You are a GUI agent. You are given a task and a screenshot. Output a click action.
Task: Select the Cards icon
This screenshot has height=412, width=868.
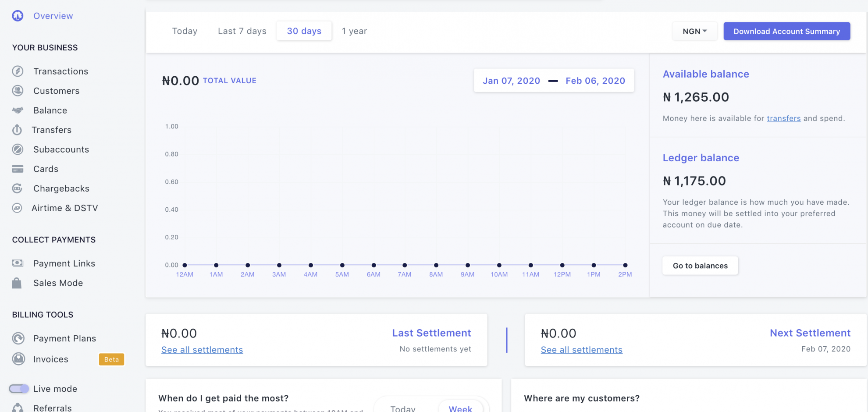(x=17, y=169)
